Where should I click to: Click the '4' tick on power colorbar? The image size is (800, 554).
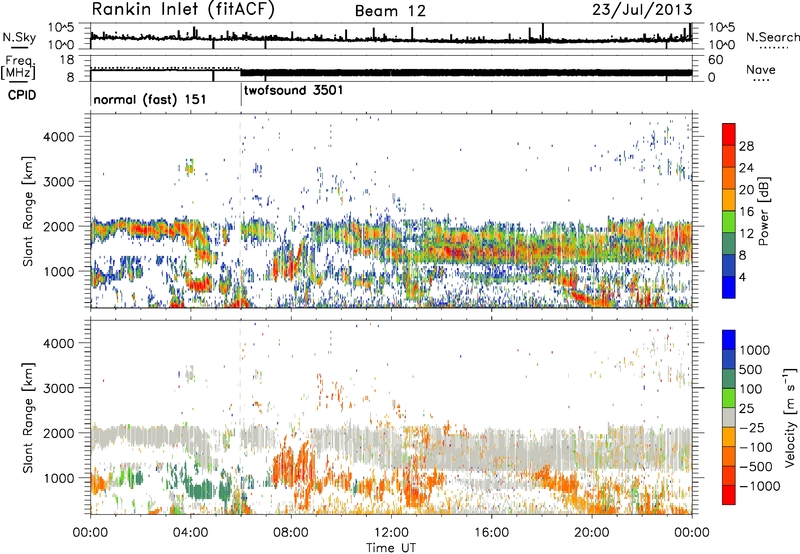(x=743, y=277)
